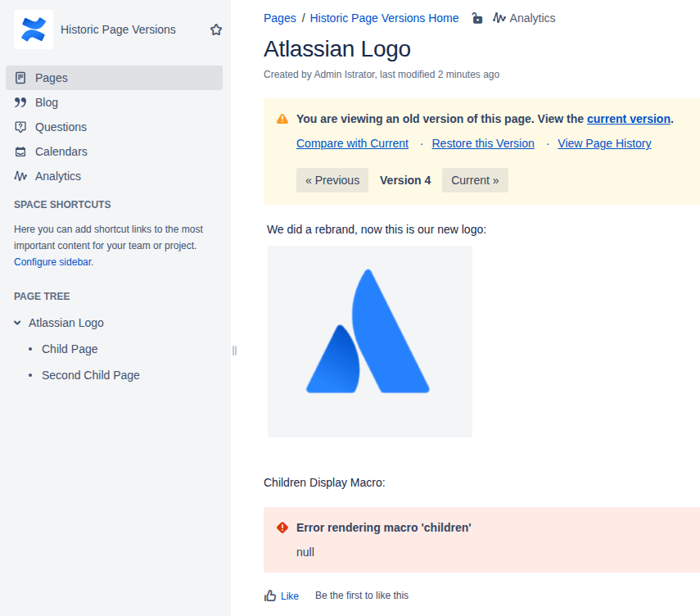The height and width of the screenshot is (616, 700).
Task: Click the Restore this Version link
Action: coord(483,143)
